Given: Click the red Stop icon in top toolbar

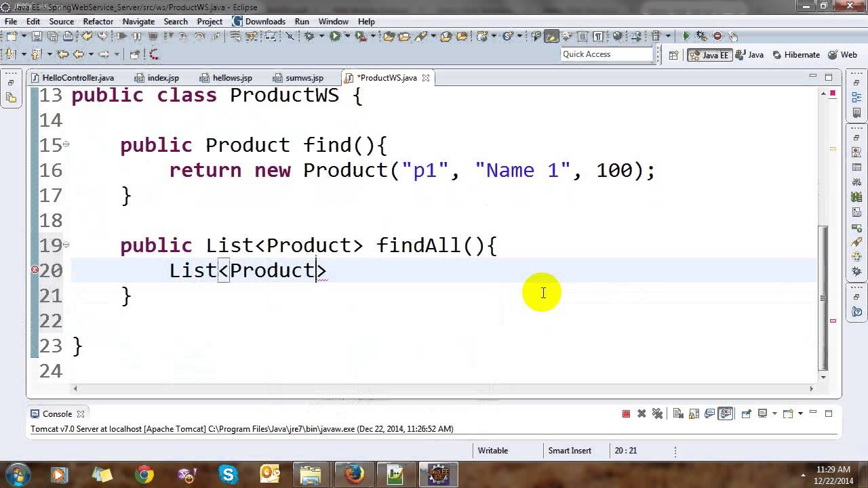Looking at the screenshot, I should (x=717, y=36).
